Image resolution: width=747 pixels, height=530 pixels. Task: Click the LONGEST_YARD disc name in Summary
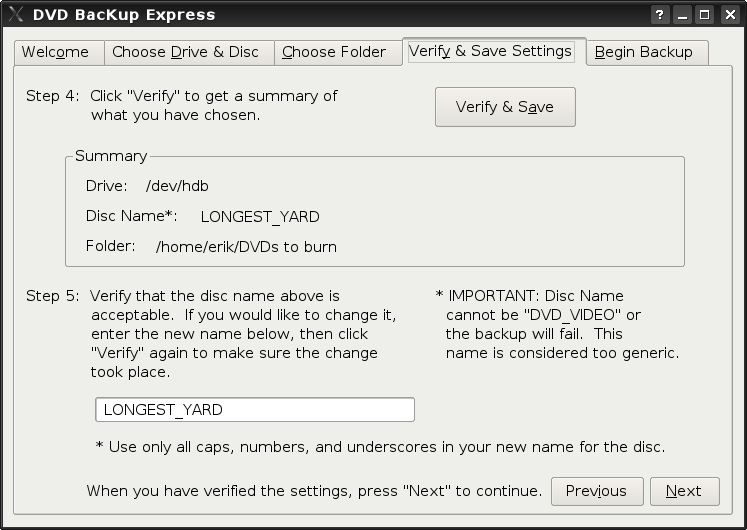point(260,217)
